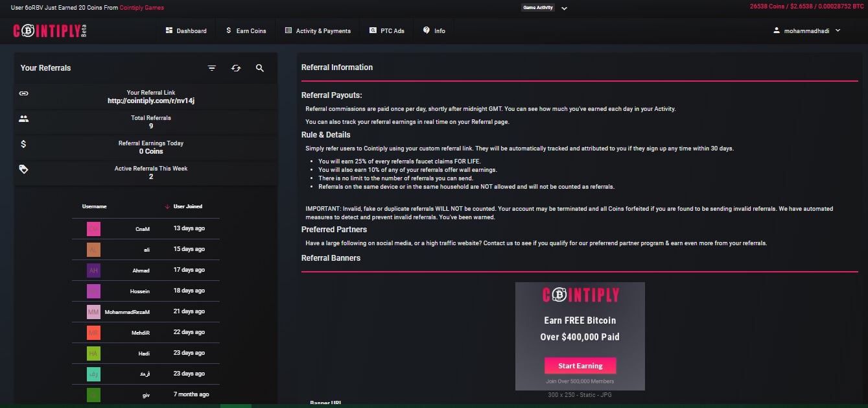Click the Total Referrals people icon
The height and width of the screenshot is (408, 868).
pos(24,119)
